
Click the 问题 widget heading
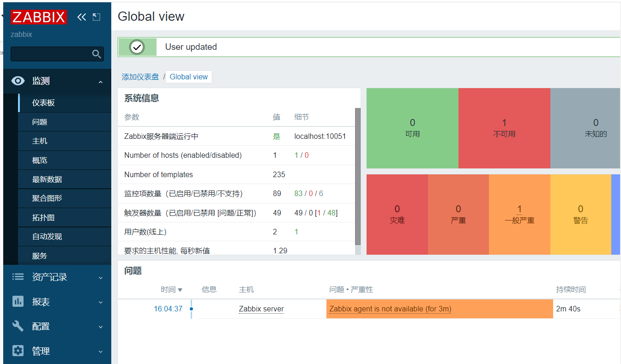point(133,271)
